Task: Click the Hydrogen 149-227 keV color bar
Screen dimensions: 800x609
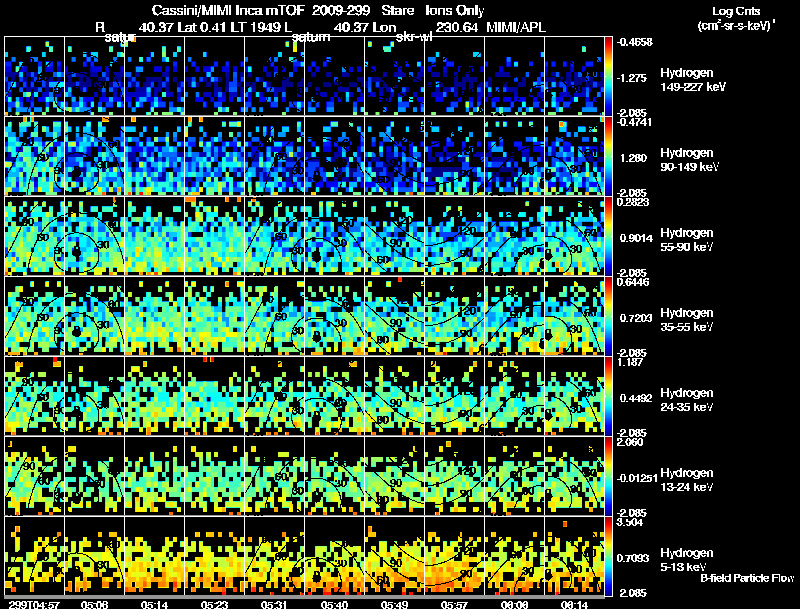Action: click(x=608, y=75)
